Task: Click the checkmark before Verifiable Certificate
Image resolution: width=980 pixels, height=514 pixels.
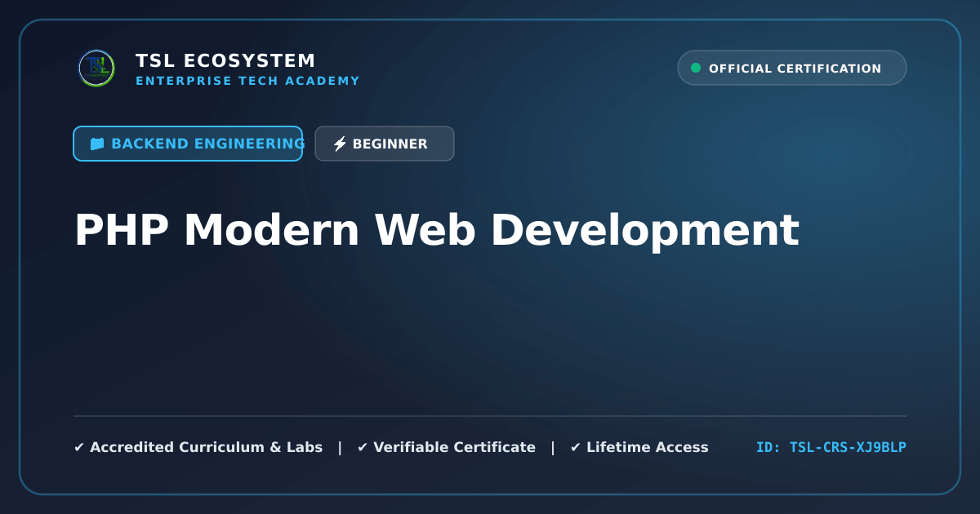Action: 363,447
